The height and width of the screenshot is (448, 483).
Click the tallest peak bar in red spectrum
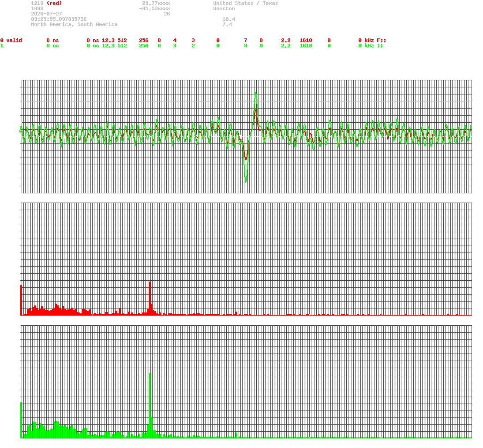tap(150, 298)
